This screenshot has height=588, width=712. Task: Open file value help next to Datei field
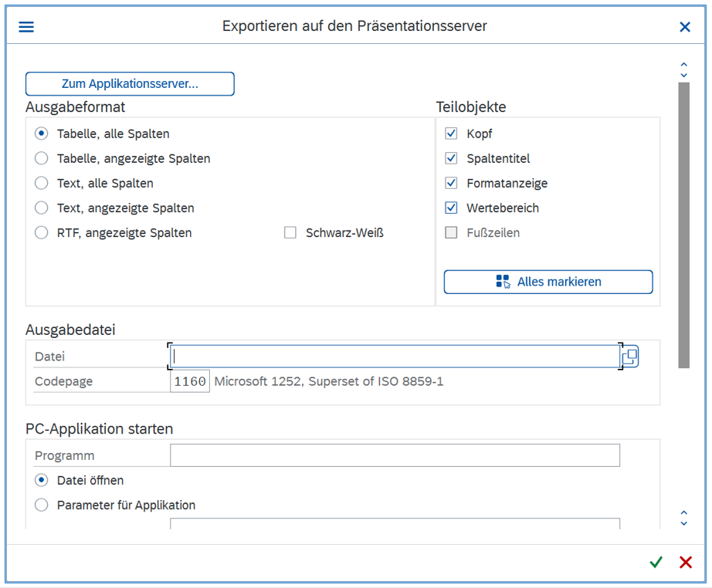[x=630, y=357]
